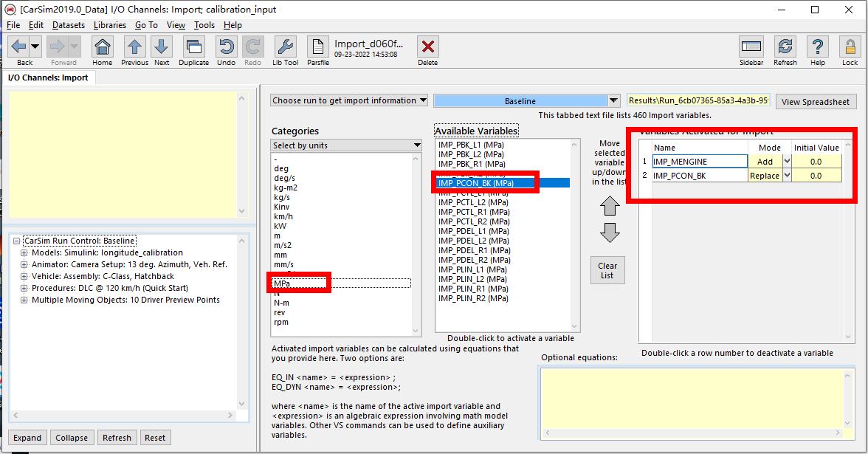Screen dimensions: 868x454
Task: Expand Models: Simulink tree node
Action: point(24,252)
